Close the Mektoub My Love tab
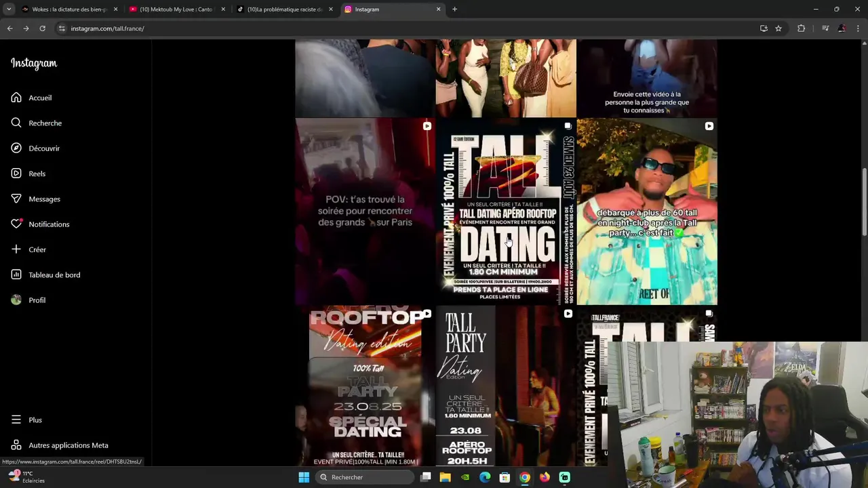The width and height of the screenshot is (868, 488). click(223, 9)
